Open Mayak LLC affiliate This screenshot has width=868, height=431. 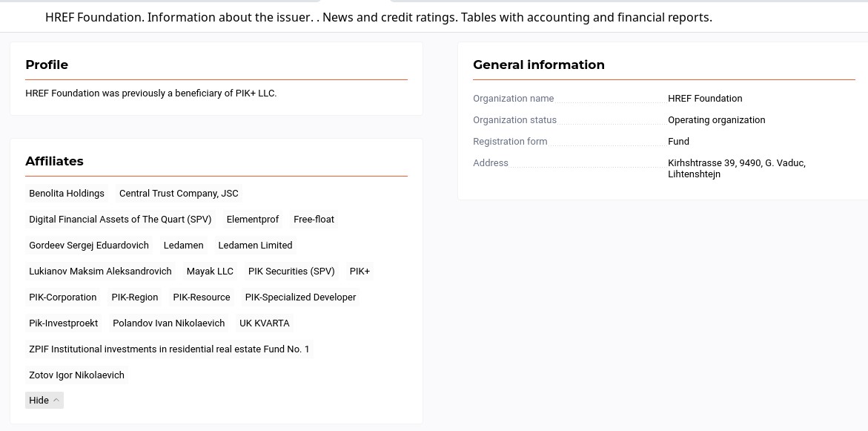point(210,272)
